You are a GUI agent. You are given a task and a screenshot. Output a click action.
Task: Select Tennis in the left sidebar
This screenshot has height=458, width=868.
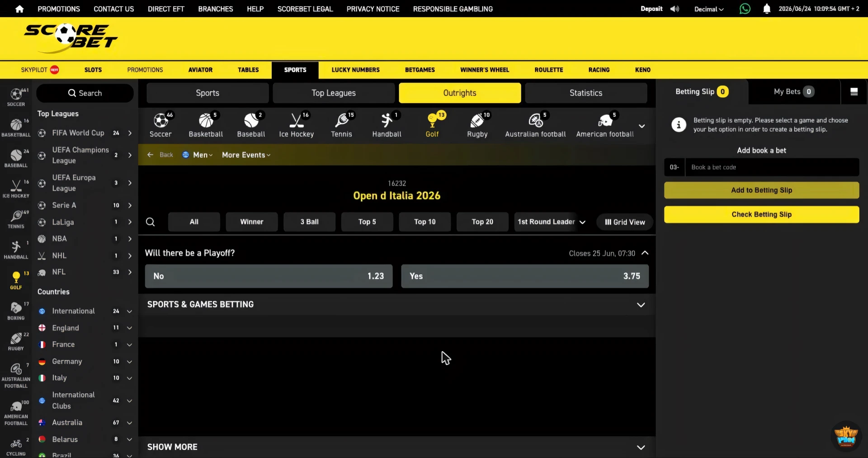pyautogui.click(x=16, y=219)
